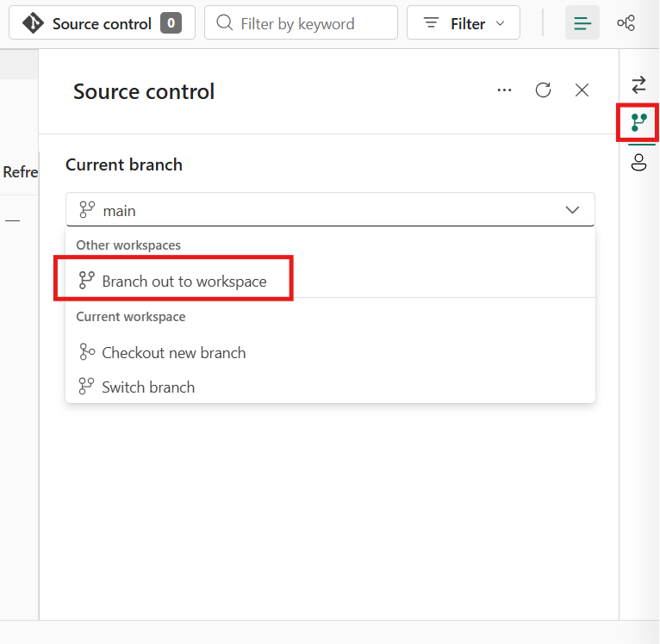Screen dimensions: 660x644
Task: Expand the main branch dropdown chevron
Action: pyautogui.click(x=572, y=209)
